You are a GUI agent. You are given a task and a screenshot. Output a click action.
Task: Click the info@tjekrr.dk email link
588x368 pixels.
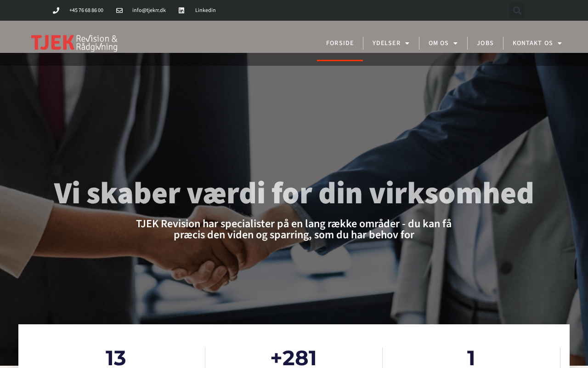(149, 11)
